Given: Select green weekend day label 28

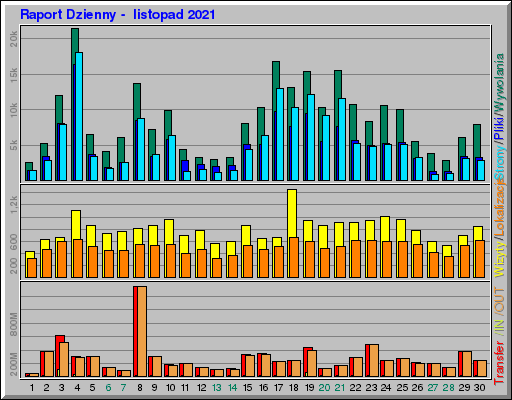Looking at the screenshot, I should pos(448,388).
